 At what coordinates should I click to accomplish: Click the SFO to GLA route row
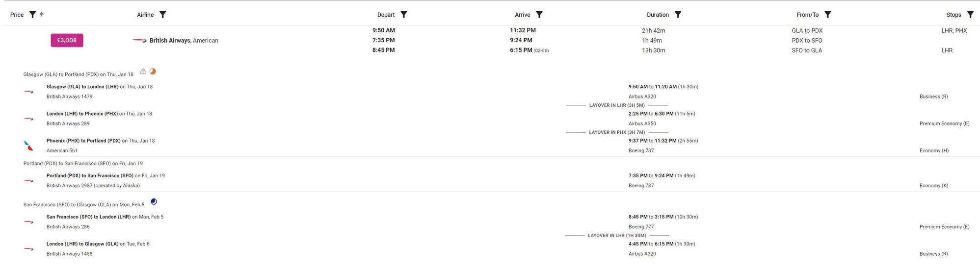806,50
